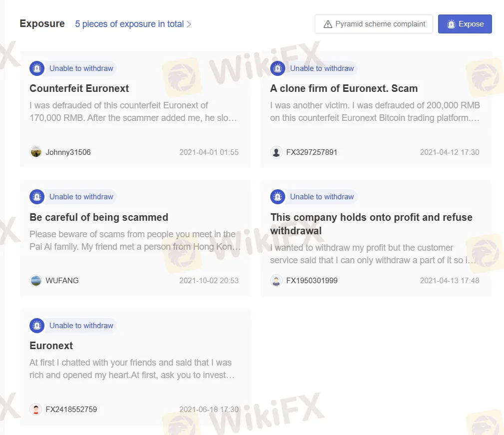Click FX2418552759 profile avatar

(35, 410)
